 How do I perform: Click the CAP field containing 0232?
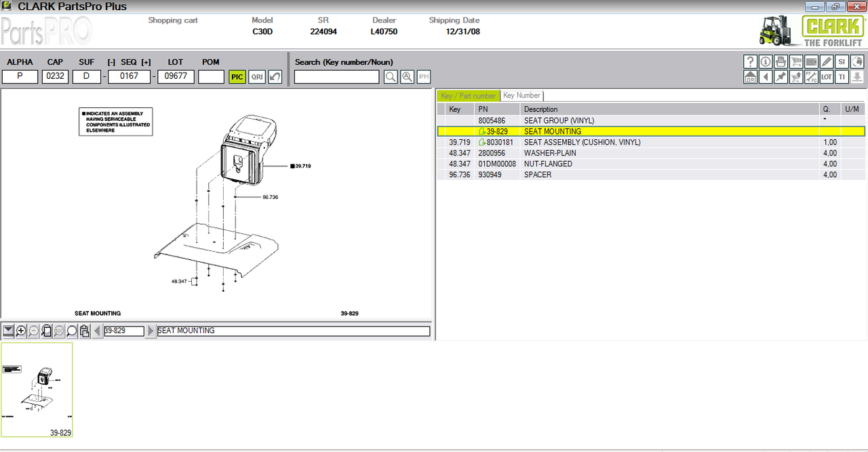[x=55, y=76]
